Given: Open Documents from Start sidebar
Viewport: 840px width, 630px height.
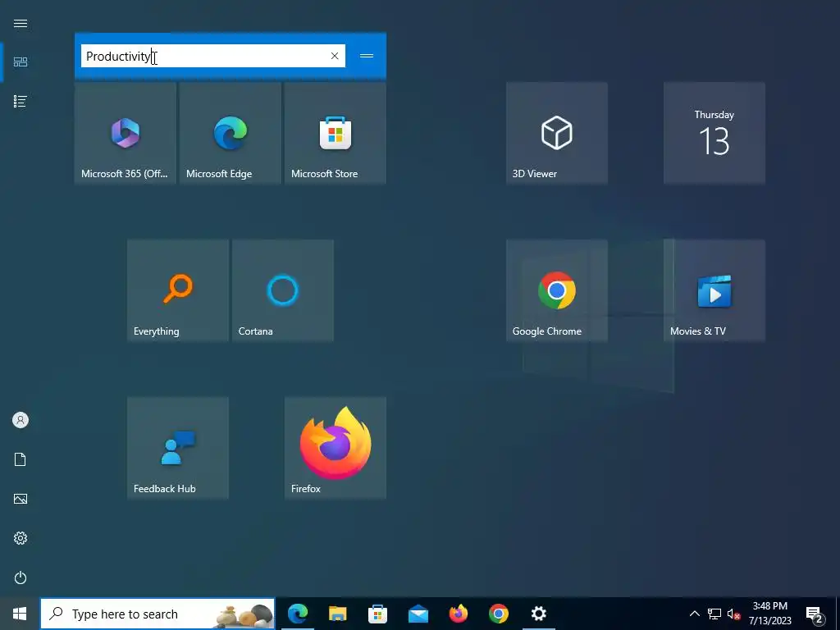Looking at the screenshot, I should click(21, 459).
